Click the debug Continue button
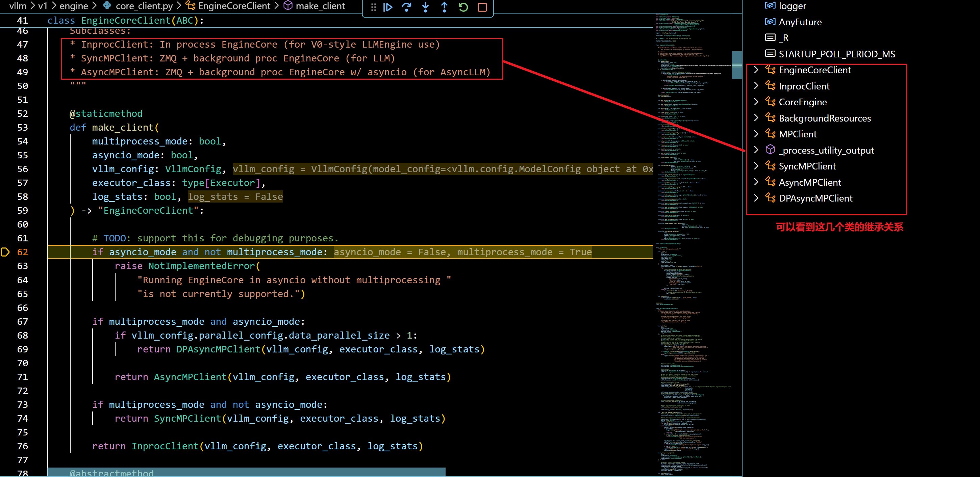 point(388,7)
